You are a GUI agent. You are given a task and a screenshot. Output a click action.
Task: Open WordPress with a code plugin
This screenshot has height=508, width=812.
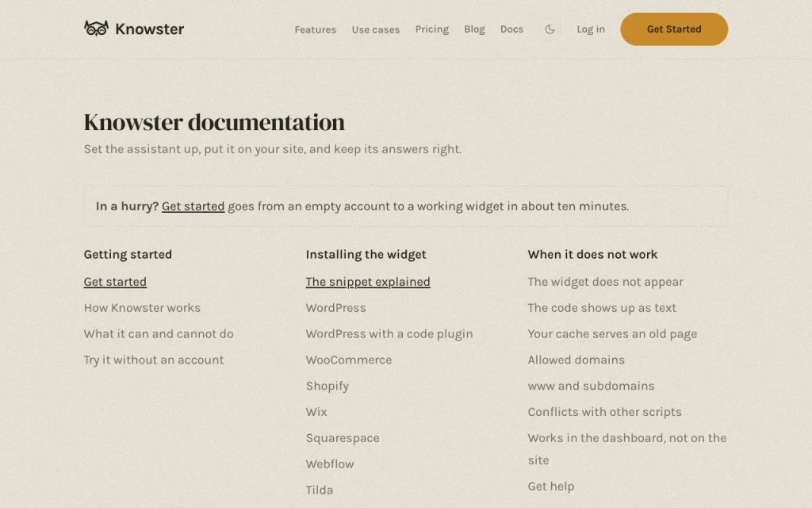(x=389, y=334)
